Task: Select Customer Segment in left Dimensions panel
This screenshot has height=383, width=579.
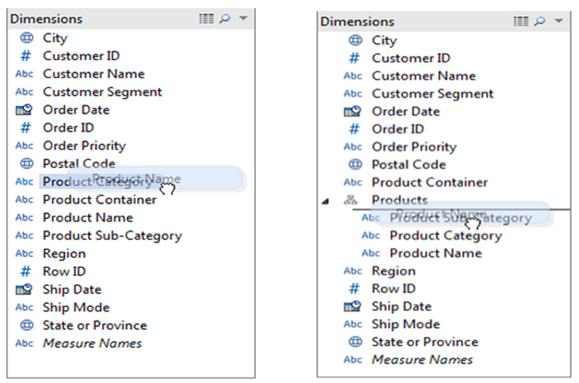Action: [102, 92]
